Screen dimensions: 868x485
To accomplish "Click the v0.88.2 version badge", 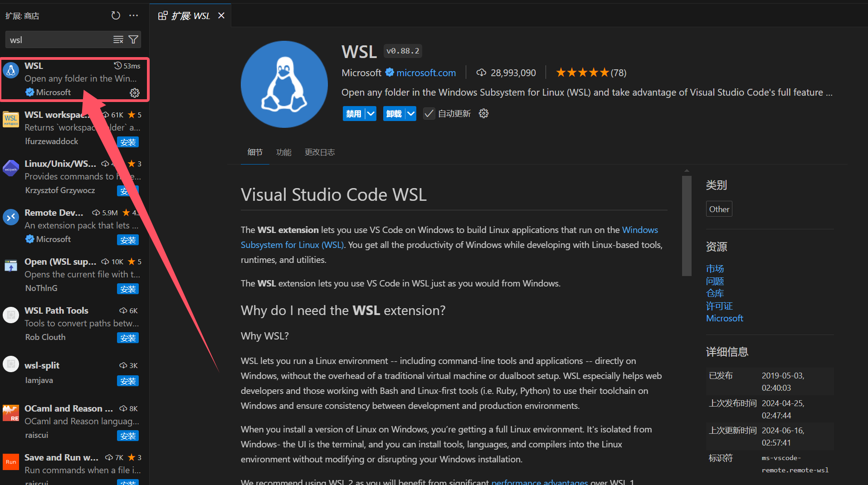I will click(403, 51).
